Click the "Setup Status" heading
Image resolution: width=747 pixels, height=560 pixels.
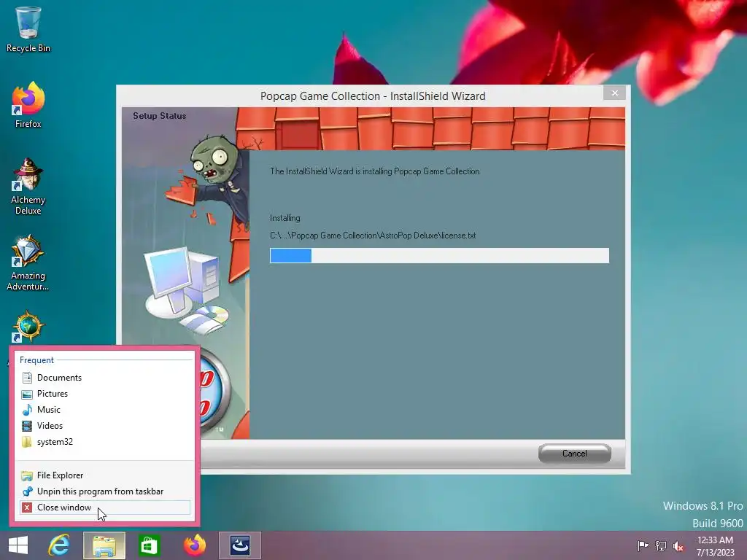(160, 116)
